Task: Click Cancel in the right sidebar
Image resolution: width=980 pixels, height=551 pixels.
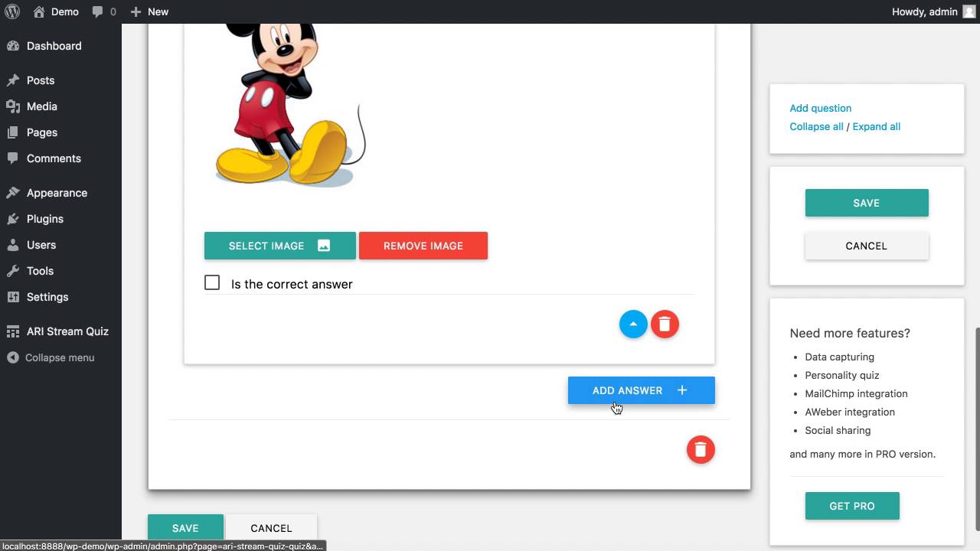Action: click(867, 246)
